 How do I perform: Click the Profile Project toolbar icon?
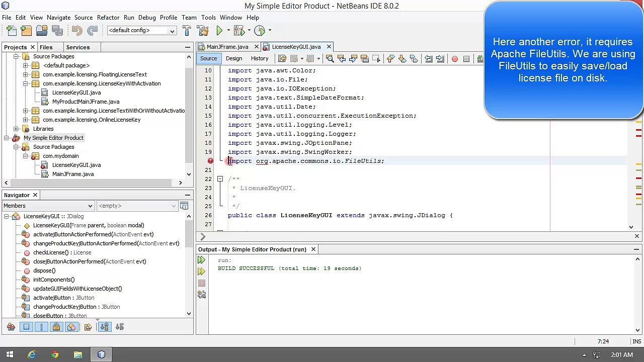coord(260,31)
